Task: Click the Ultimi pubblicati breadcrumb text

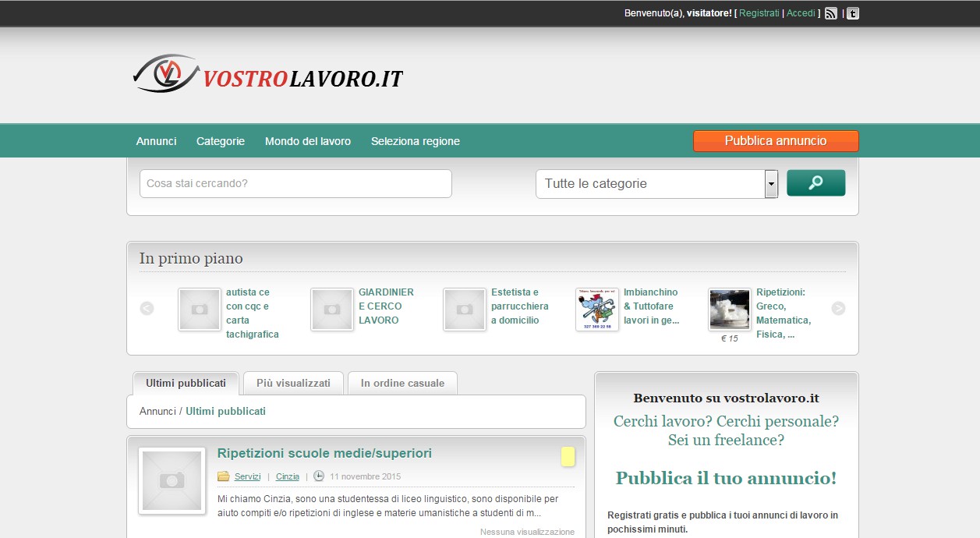Action: point(225,411)
